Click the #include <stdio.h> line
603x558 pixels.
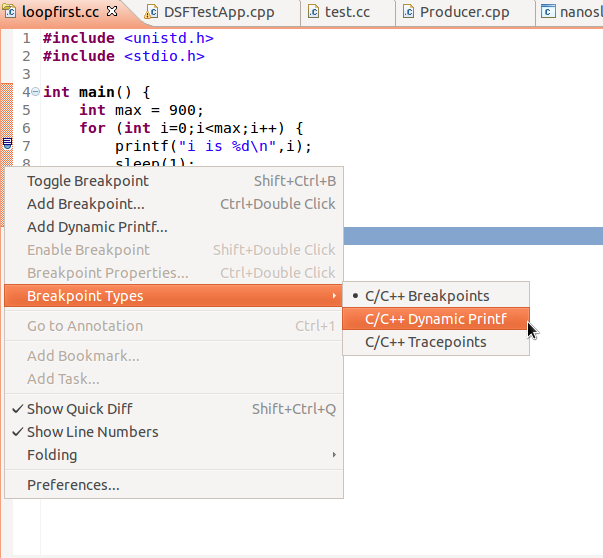coord(123,56)
